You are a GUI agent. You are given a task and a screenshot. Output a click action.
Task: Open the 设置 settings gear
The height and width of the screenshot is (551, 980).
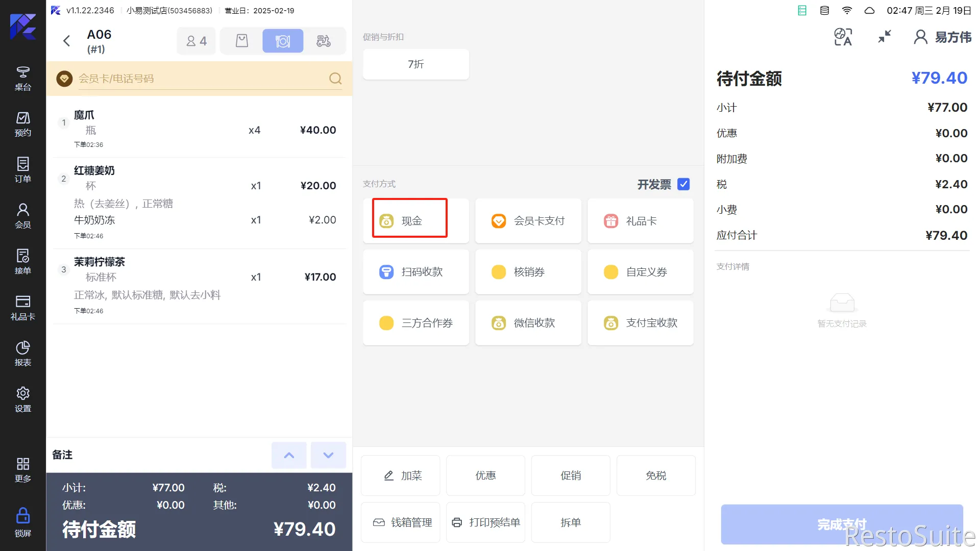(x=23, y=400)
